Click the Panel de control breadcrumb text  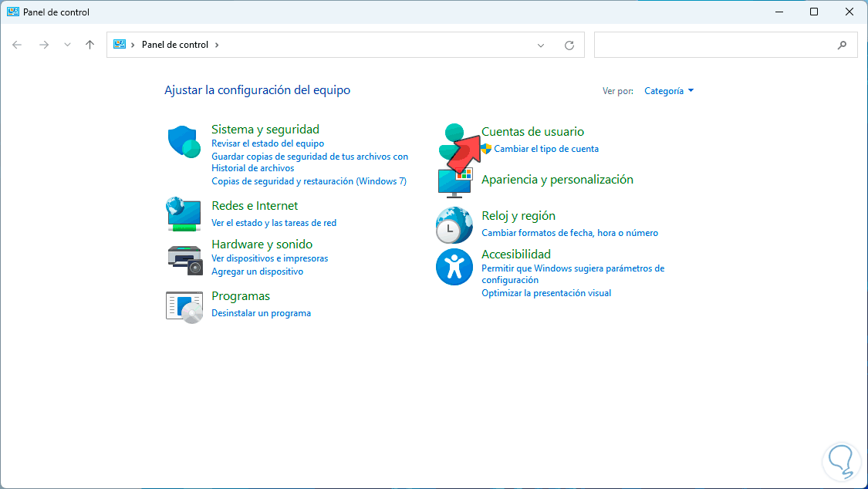click(x=175, y=45)
